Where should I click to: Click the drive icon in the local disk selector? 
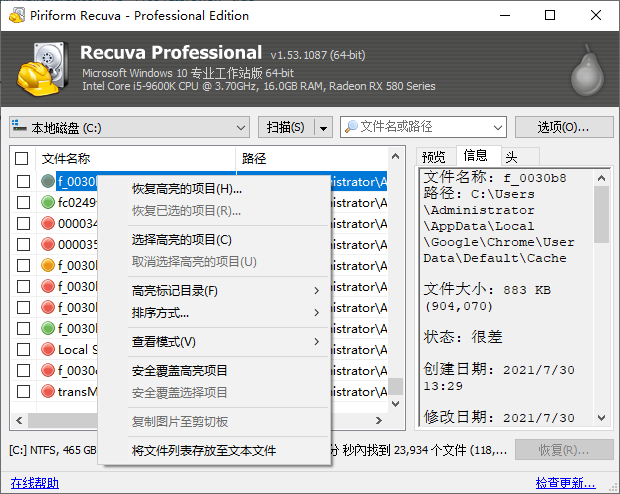(19, 126)
